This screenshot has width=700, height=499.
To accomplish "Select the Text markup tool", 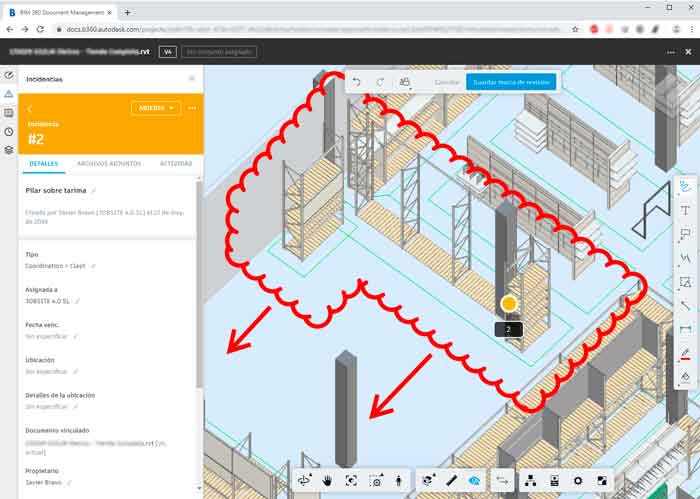I will tap(686, 210).
